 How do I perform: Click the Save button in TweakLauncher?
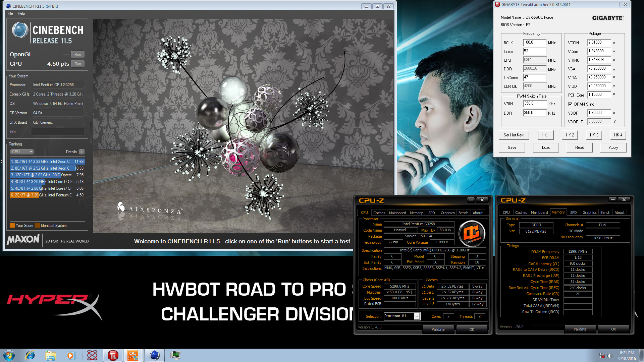coord(512,147)
